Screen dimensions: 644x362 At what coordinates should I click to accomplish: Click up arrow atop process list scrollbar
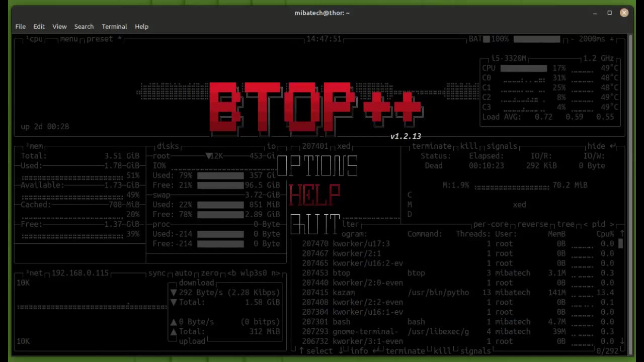[622, 234]
